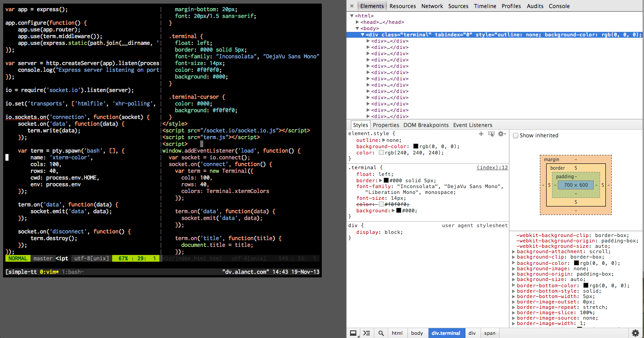This screenshot has height=338, width=644.
Task: Select the Elements tab
Action: pyautogui.click(x=372, y=6)
